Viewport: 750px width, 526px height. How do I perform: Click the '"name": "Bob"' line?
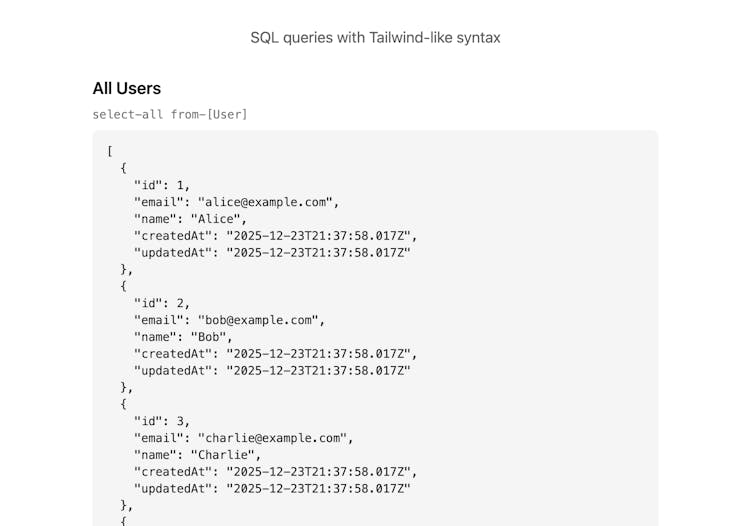[x=183, y=337]
